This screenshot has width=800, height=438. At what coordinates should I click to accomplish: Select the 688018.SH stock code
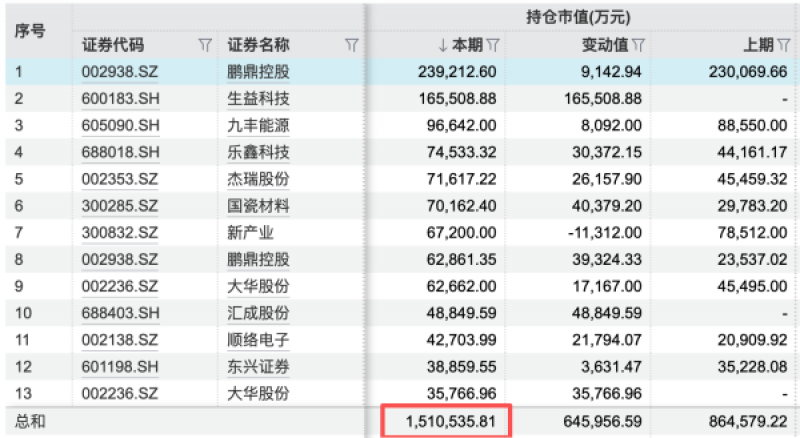(120, 152)
